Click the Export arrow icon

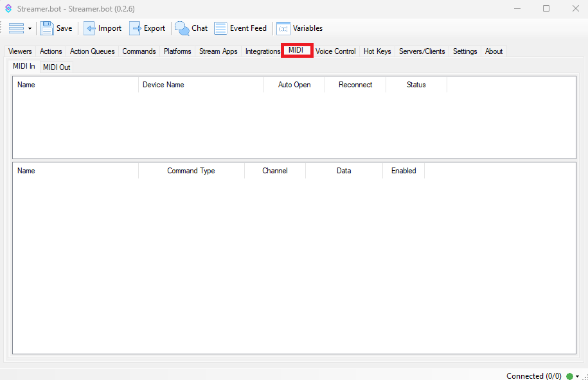tap(135, 28)
